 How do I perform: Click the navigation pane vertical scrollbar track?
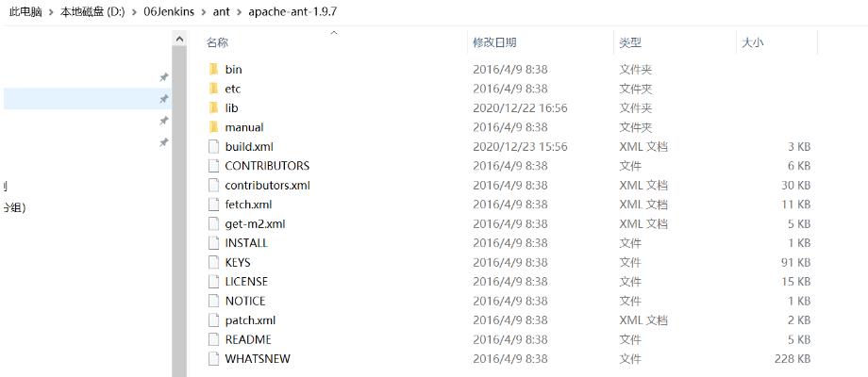[179, 210]
